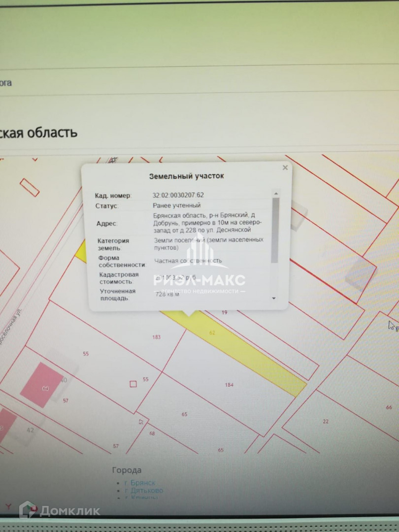Close the Земельный участок popup
Image resolution: width=399 pixels, height=532 pixels.
coord(285,168)
